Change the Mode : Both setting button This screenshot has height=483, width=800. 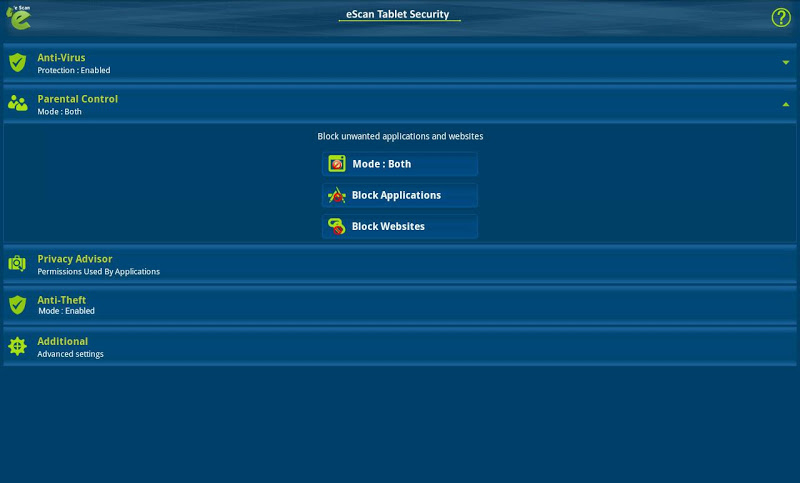coord(400,164)
